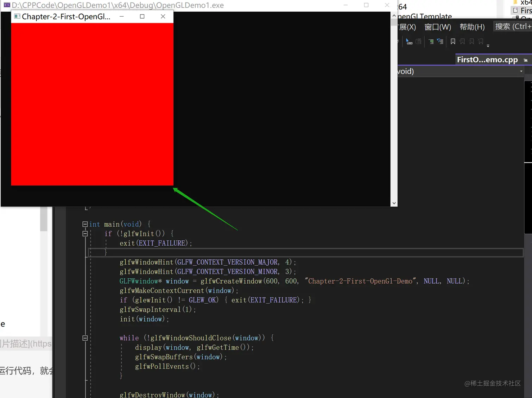The height and width of the screenshot is (398, 532).
Task: Clear all bookmarks icon
Action: [481, 42]
